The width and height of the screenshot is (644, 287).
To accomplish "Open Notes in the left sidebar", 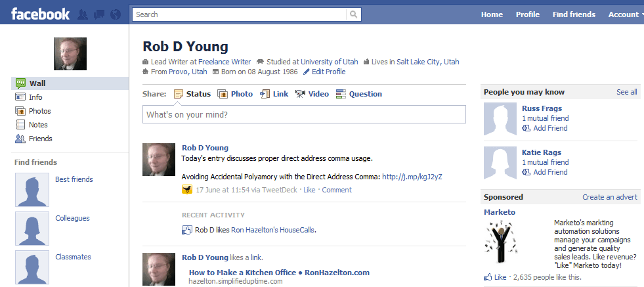I will (38, 125).
